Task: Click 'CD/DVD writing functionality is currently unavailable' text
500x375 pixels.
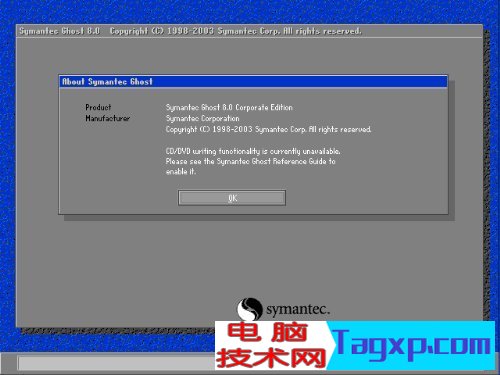Action: [253, 151]
